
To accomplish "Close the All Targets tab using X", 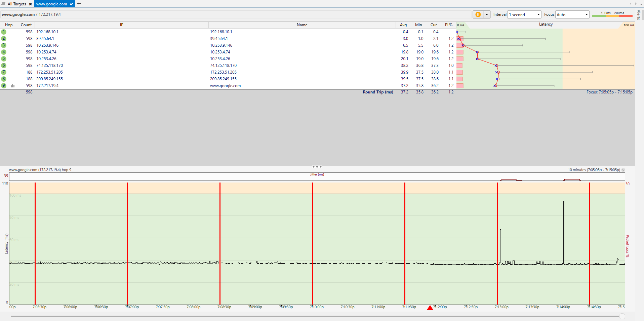I will (30, 4).
